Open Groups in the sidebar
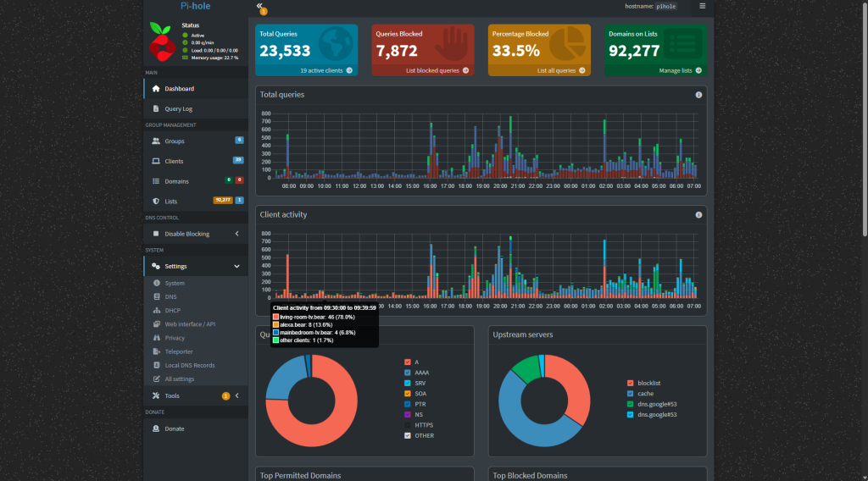Image resolution: width=868 pixels, height=481 pixels. click(x=174, y=141)
